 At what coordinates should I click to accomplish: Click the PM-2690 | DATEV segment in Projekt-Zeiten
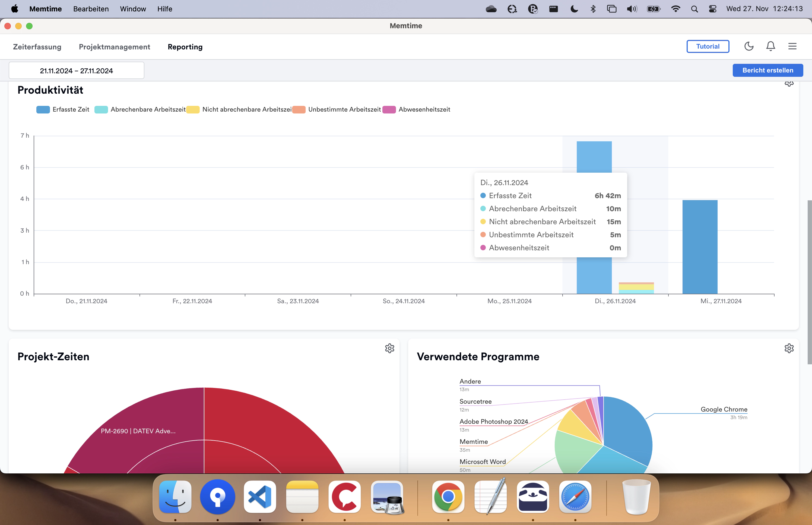tap(138, 431)
